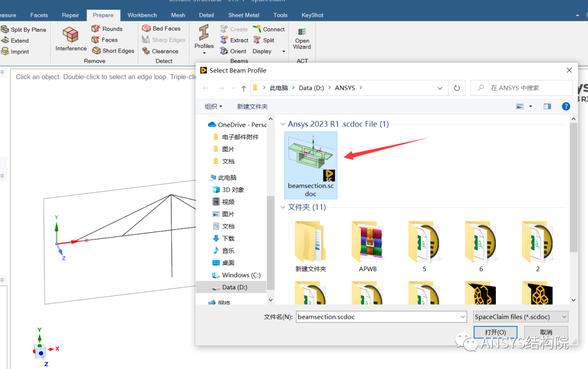The height and width of the screenshot is (369, 588).
Task: Launch Open Wizard in ACT
Action: click(x=302, y=39)
